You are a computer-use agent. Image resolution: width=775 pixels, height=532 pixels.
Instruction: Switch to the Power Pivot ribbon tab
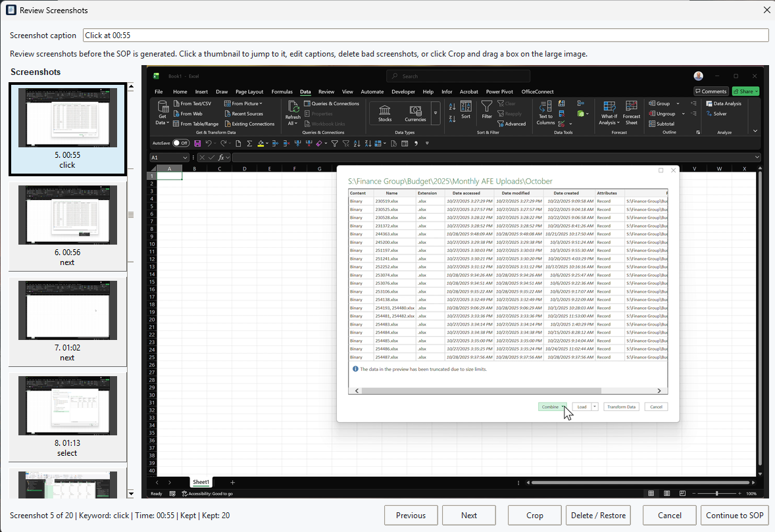click(x=499, y=92)
